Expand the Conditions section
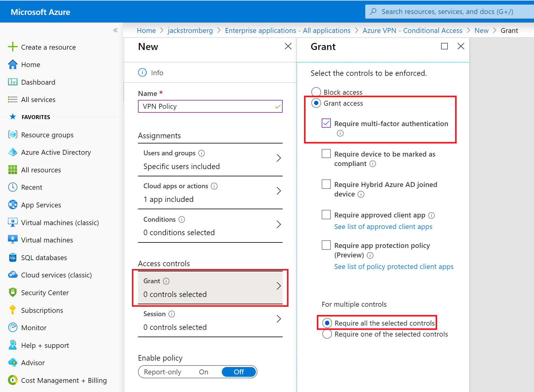This screenshot has width=534, height=392. coord(210,225)
